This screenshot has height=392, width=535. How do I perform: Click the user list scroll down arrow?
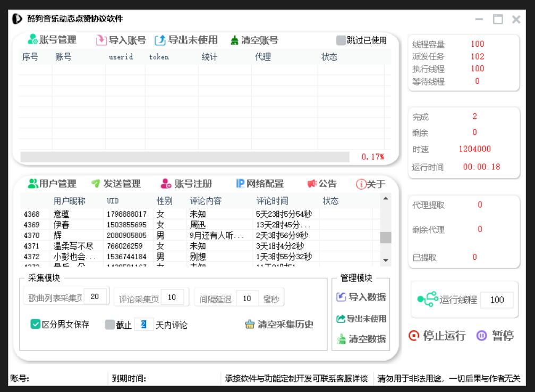tap(386, 260)
